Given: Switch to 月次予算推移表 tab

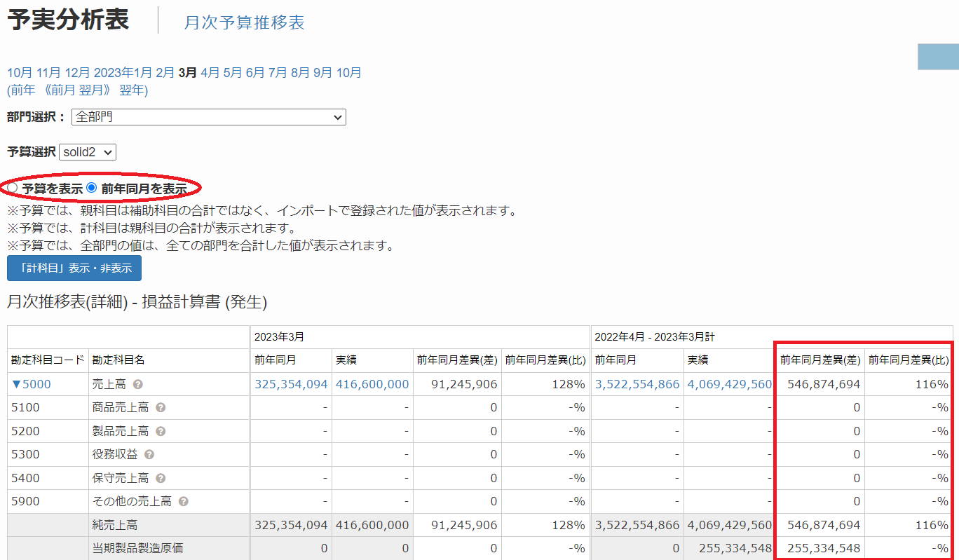Looking at the screenshot, I should coord(244,22).
